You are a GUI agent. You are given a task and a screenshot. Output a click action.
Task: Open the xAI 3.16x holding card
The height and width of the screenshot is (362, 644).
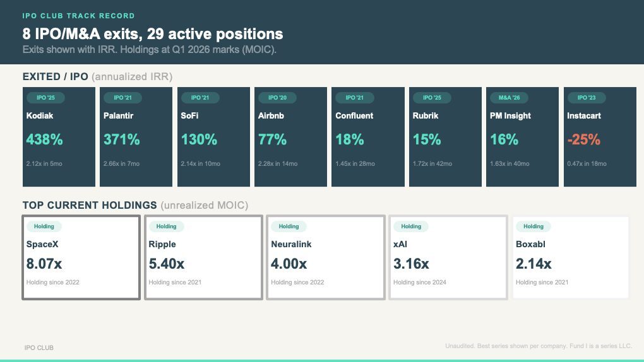pyautogui.click(x=448, y=257)
